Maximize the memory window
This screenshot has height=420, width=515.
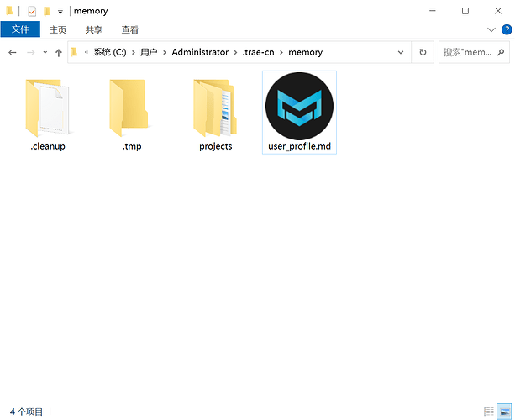(x=465, y=11)
